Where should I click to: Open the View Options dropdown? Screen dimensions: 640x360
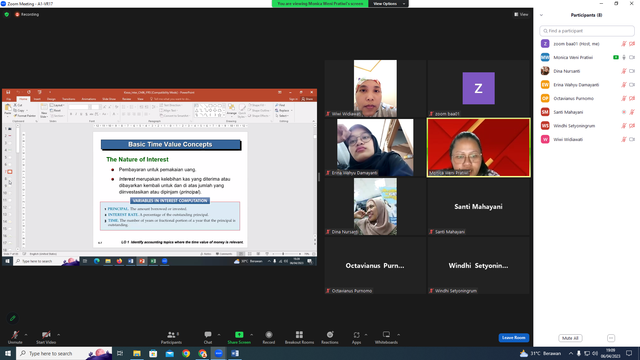coord(389,4)
